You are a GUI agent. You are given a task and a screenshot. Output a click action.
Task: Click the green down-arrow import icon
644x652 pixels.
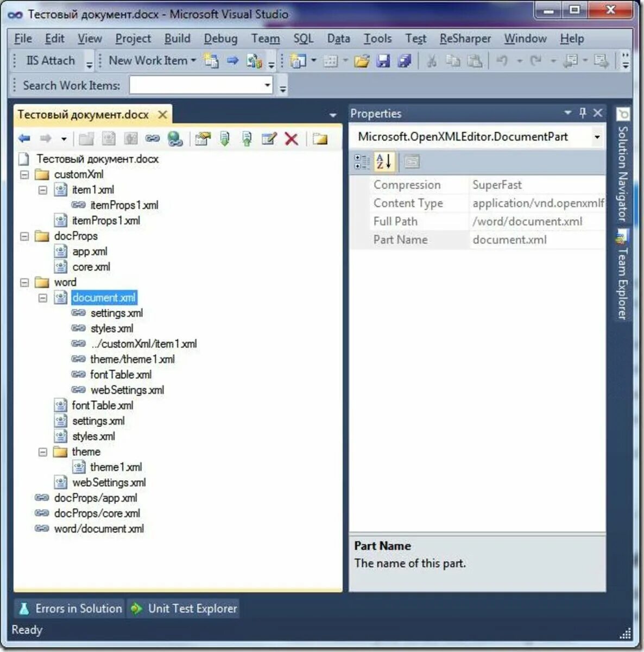click(225, 139)
